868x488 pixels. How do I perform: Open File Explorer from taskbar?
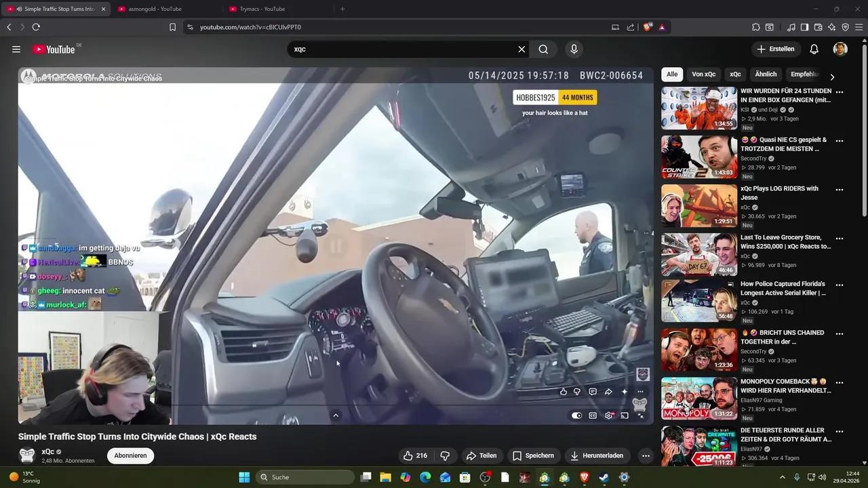[385, 477]
